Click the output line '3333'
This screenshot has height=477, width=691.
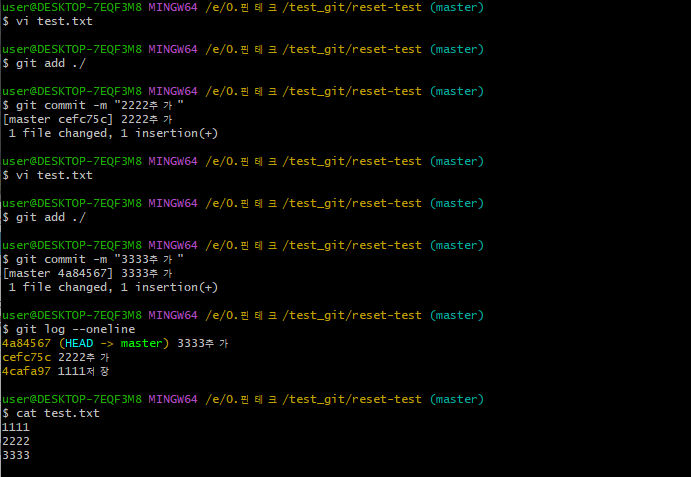click(16, 455)
